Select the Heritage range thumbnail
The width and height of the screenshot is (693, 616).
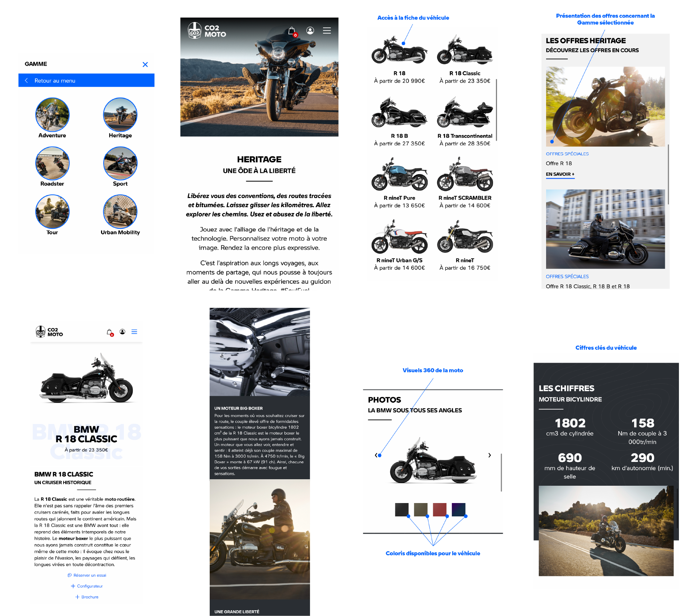pos(120,114)
